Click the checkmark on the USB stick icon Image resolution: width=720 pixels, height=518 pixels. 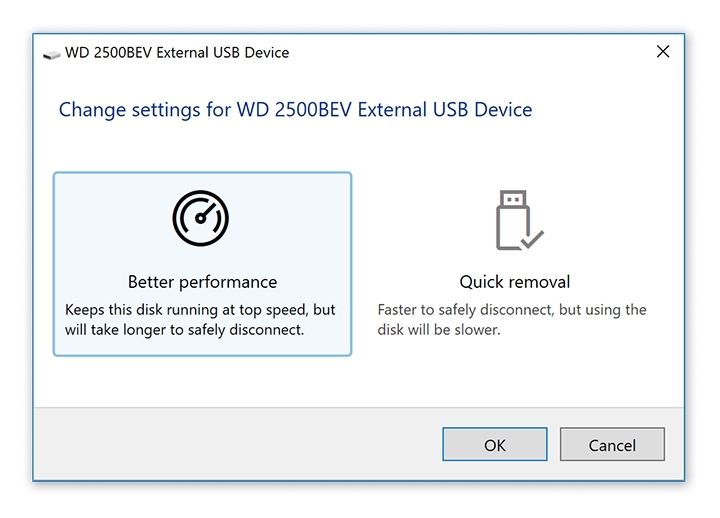(x=533, y=239)
